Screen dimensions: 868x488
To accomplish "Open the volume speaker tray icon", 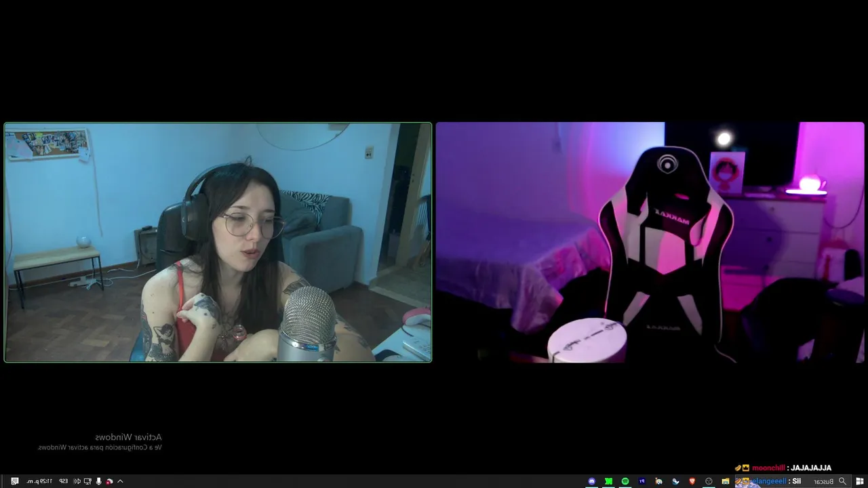I will 77,481.
